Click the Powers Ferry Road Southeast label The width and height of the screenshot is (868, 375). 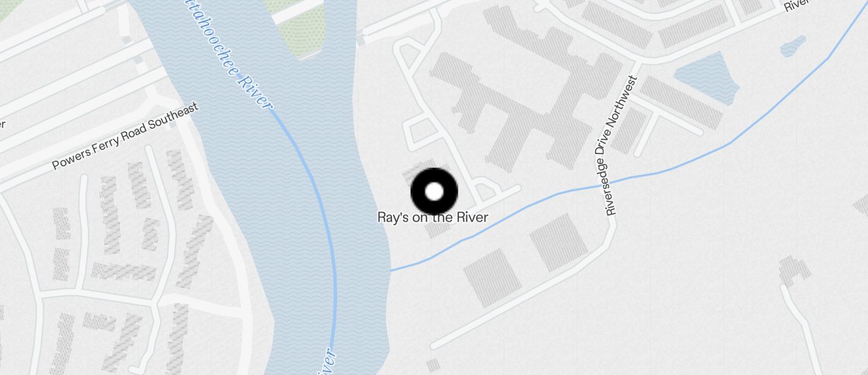point(126,136)
